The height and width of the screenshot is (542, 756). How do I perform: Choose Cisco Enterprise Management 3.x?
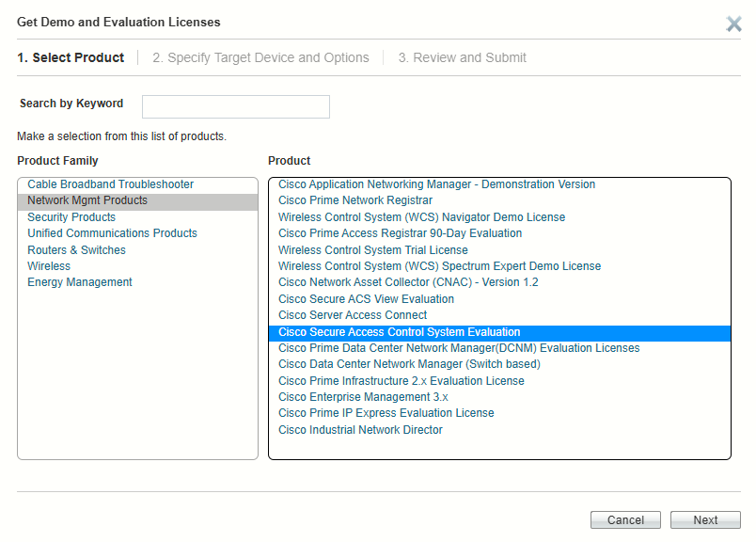(x=499, y=397)
